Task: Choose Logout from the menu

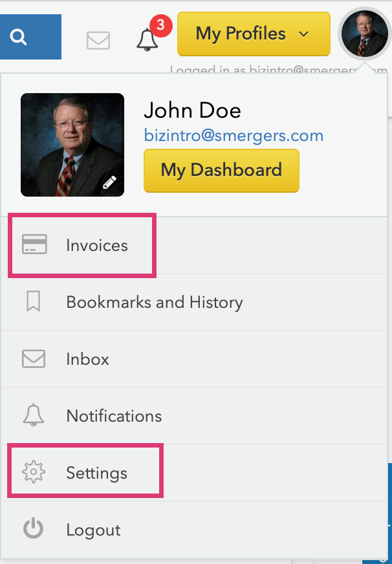Action: [x=93, y=530]
